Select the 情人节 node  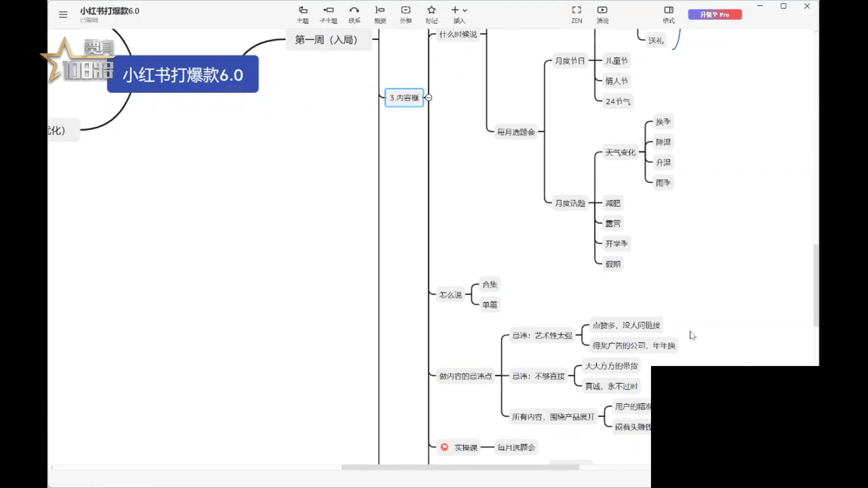pos(616,81)
